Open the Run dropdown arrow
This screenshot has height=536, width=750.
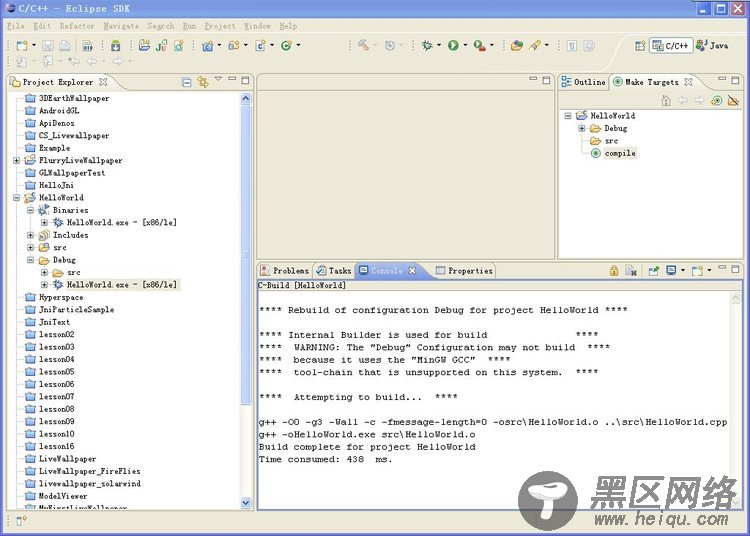[x=465, y=45]
